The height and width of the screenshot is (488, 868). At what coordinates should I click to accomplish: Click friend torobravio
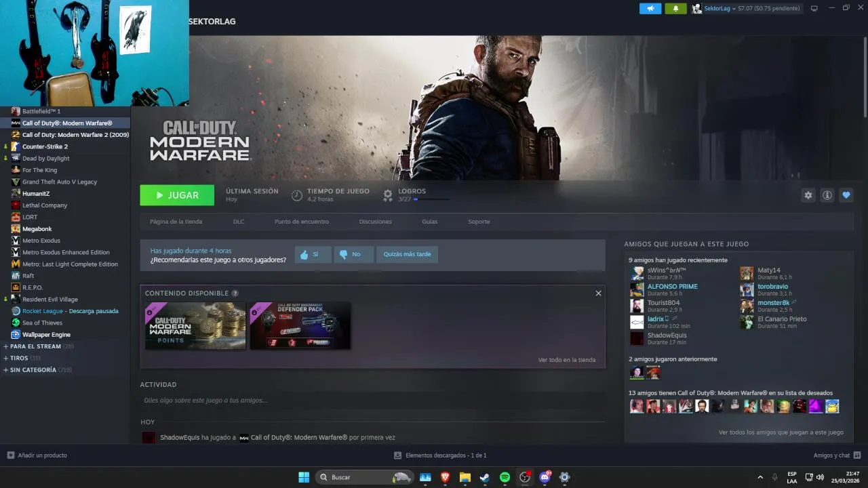(772, 287)
